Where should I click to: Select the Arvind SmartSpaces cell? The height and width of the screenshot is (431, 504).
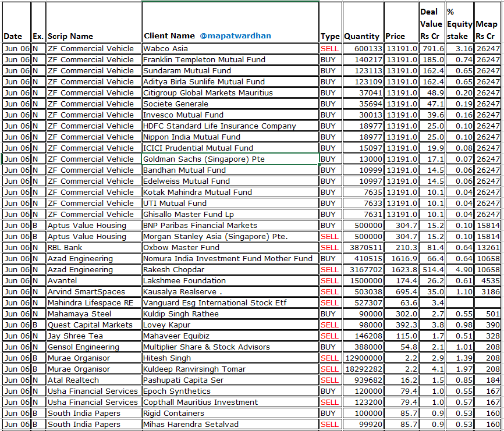[94, 291]
